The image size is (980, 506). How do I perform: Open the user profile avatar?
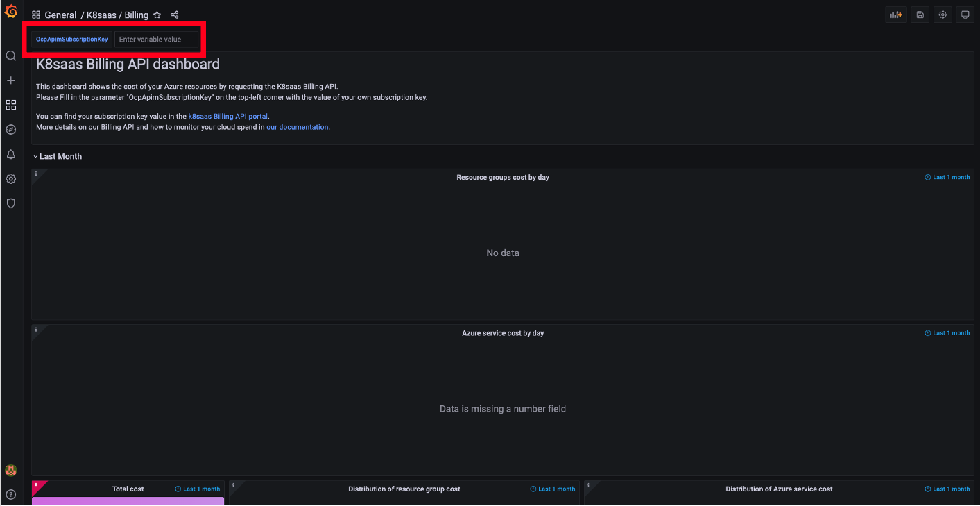click(x=11, y=471)
